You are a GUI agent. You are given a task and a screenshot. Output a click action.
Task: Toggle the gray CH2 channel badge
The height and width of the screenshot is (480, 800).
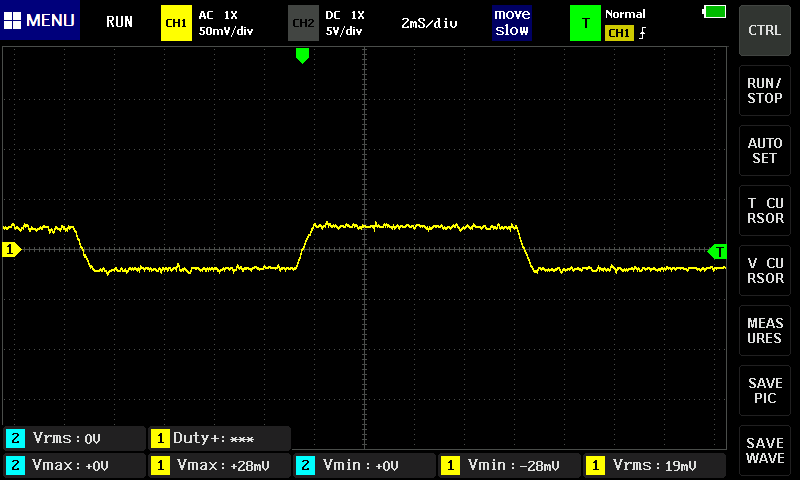303,23
